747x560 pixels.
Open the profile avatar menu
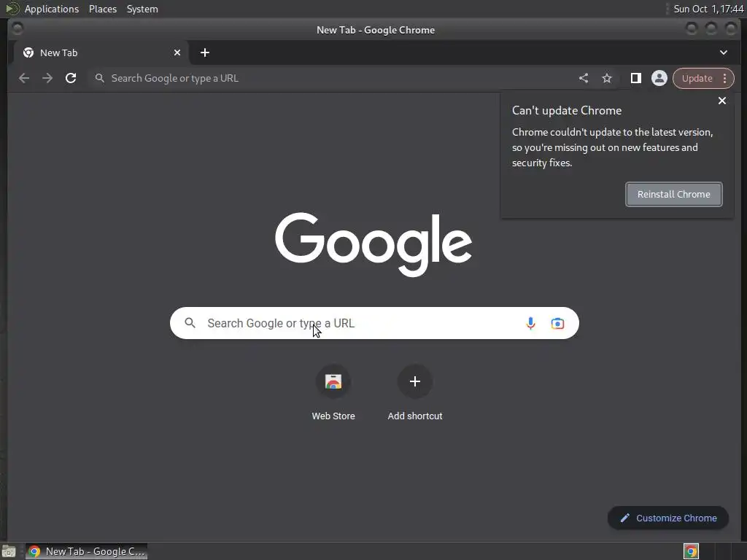(x=659, y=78)
